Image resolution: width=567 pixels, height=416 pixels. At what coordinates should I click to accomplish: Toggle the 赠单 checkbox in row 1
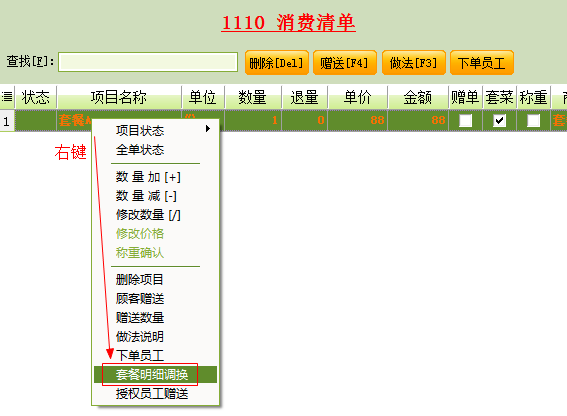tap(465, 120)
